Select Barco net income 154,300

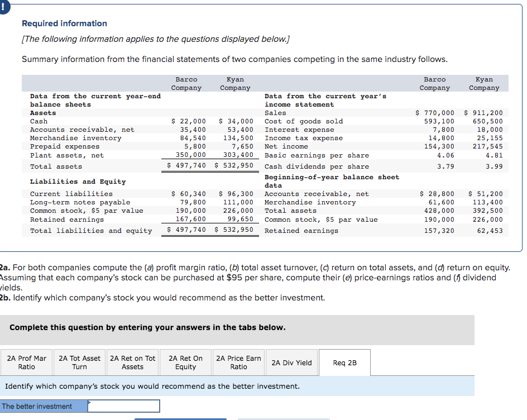[439, 147]
